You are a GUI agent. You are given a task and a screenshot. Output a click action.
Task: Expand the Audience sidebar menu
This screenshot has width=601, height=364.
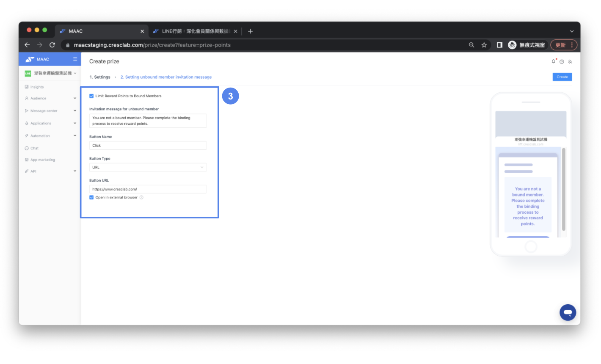tap(50, 98)
